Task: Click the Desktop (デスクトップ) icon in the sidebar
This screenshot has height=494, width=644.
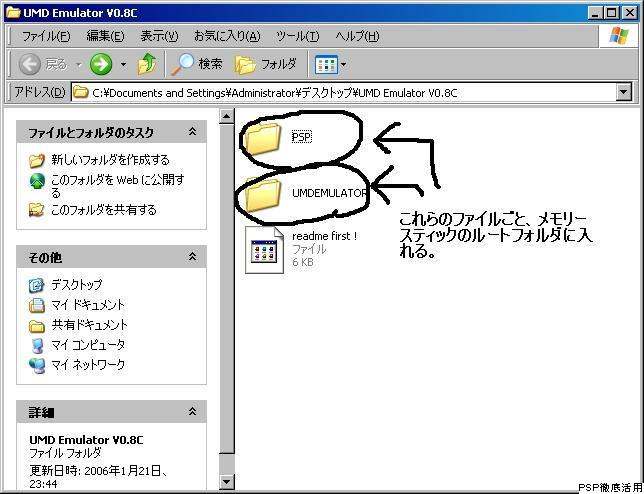Action: tap(37, 285)
